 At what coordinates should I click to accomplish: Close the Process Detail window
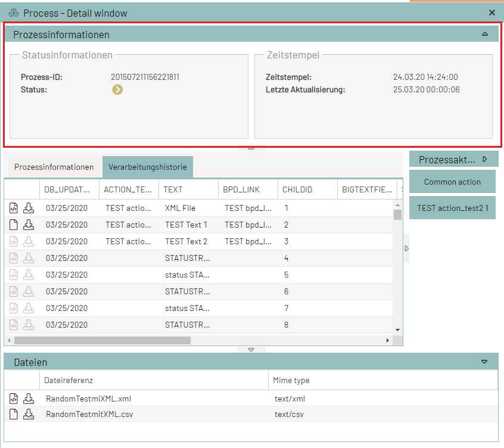492,13
